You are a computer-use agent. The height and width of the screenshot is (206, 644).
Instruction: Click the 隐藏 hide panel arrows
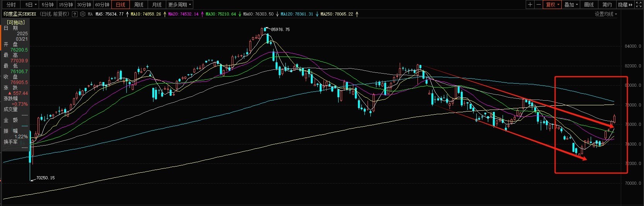coord(625,5)
